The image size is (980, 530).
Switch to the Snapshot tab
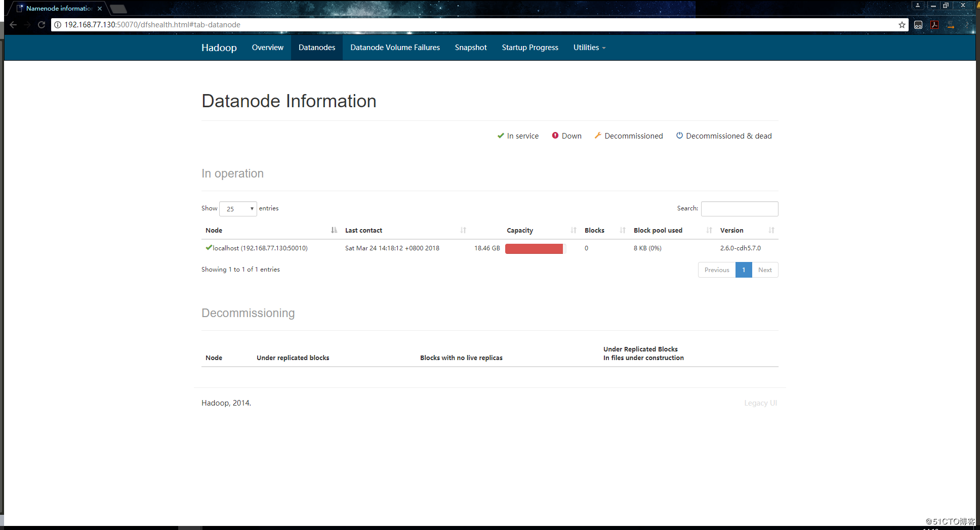click(471, 48)
